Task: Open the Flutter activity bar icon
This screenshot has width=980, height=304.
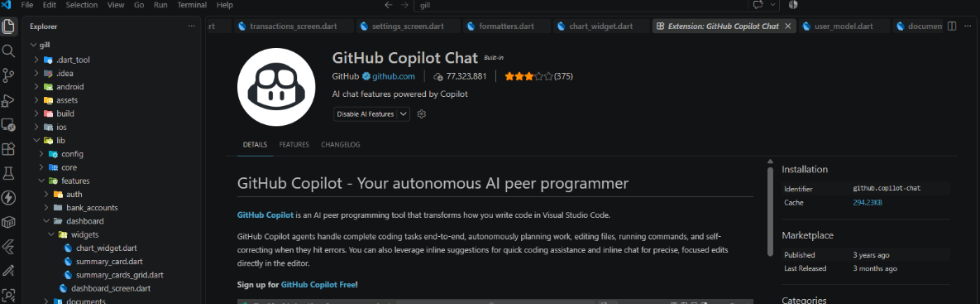Action: tap(9, 246)
